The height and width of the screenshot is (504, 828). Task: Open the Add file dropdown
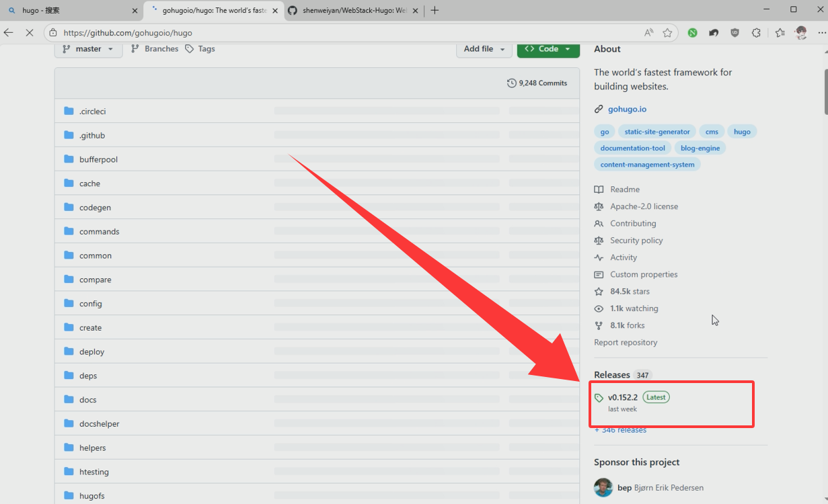[484, 49]
